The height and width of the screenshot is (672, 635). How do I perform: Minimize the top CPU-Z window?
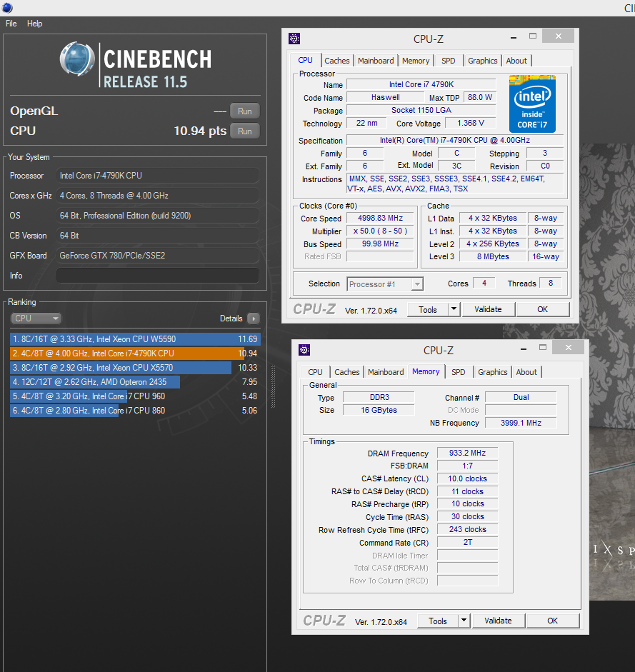coord(514,38)
